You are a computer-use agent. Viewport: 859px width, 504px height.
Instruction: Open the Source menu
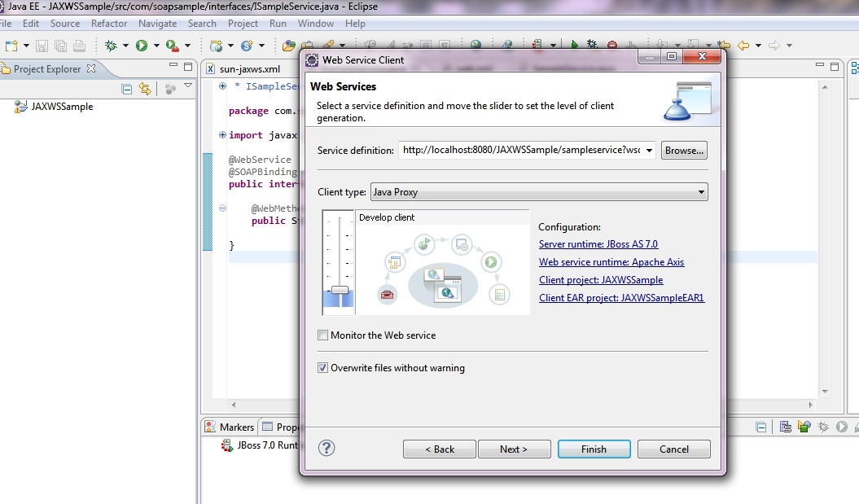[x=65, y=24]
